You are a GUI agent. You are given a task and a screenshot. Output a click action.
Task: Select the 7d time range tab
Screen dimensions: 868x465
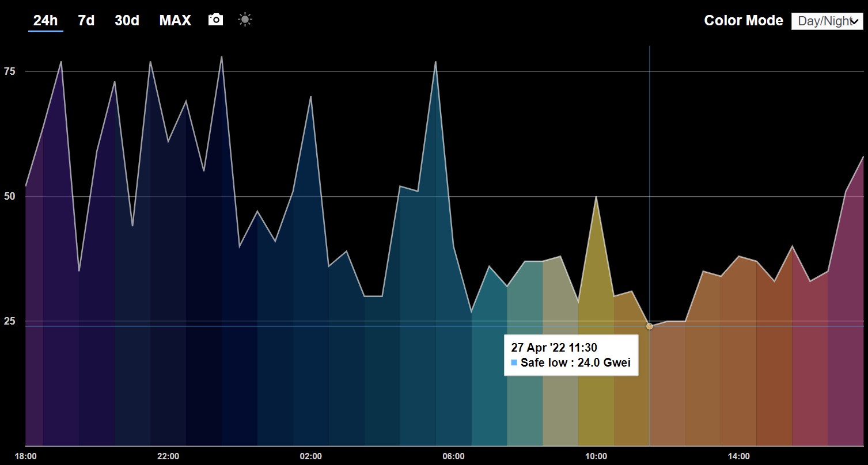point(86,21)
